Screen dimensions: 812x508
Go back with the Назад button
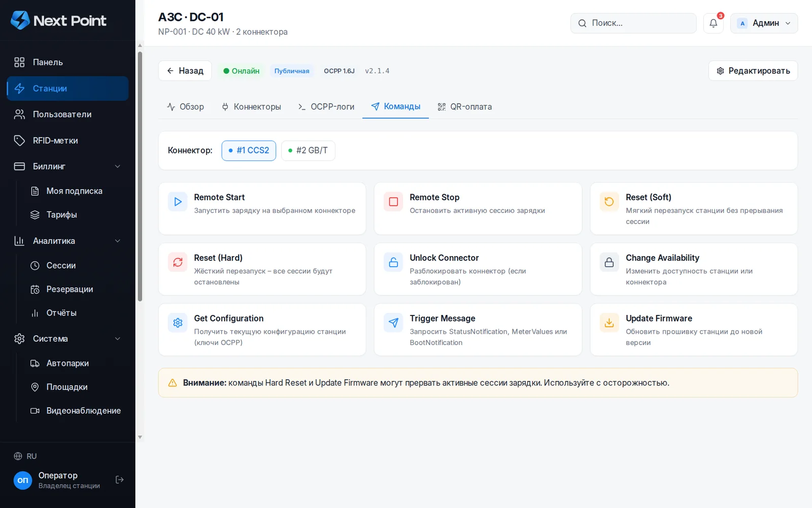pos(185,71)
